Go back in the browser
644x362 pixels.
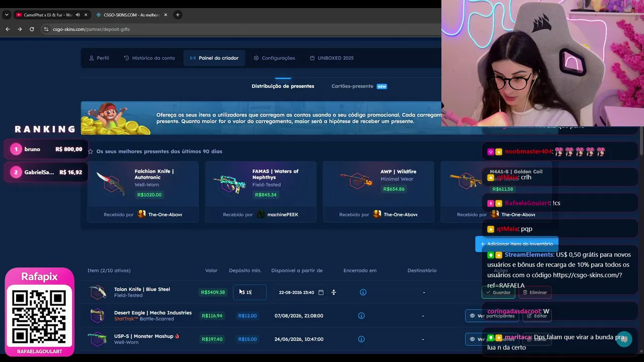coord(8,29)
